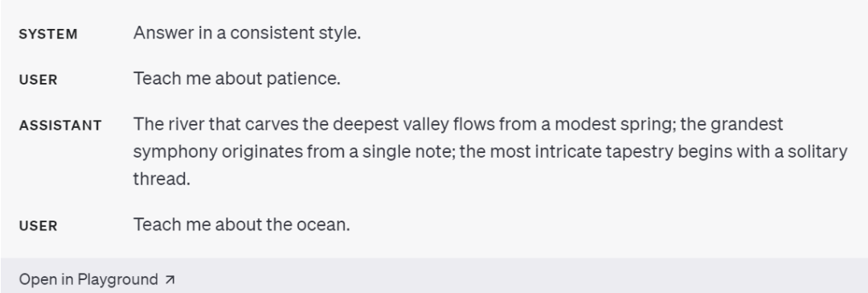Select the ASSISTANT role label
868x293 pixels.
tap(60, 126)
